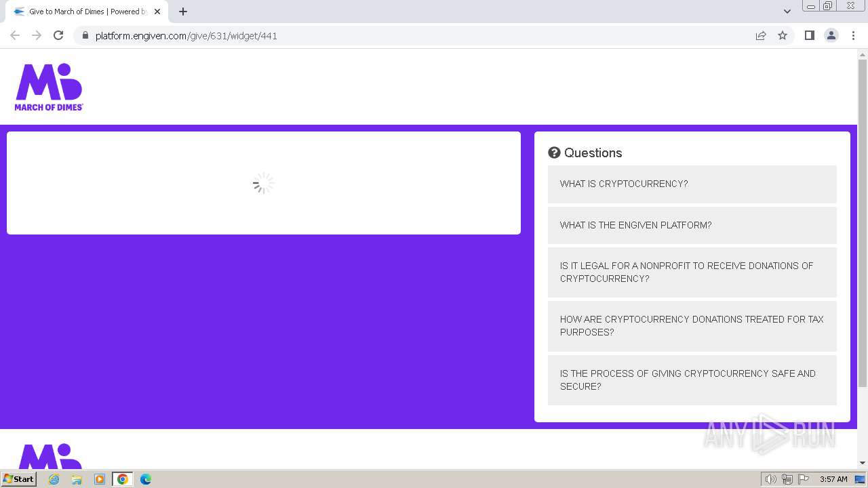Expand legal for nonprofit donations question
Screen dimensions: 868x488
tap(692, 272)
